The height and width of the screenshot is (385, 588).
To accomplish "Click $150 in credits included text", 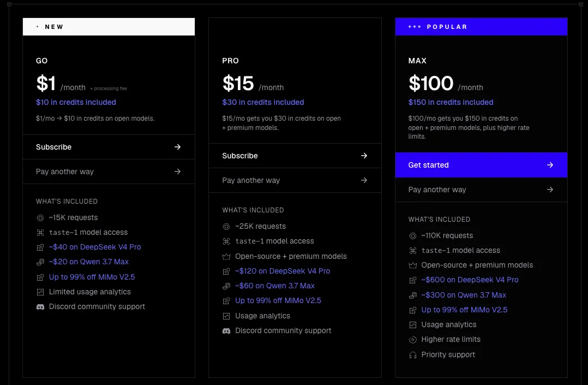I will coord(451,102).
